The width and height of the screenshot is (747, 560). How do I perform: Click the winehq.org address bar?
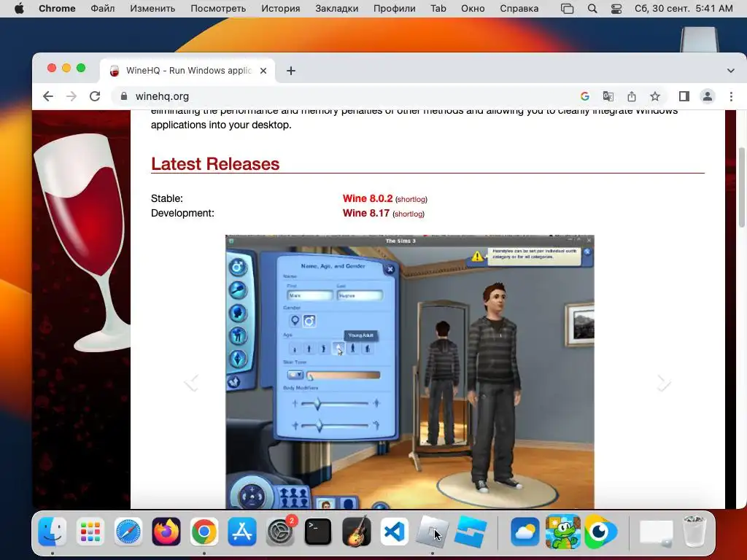click(x=343, y=96)
